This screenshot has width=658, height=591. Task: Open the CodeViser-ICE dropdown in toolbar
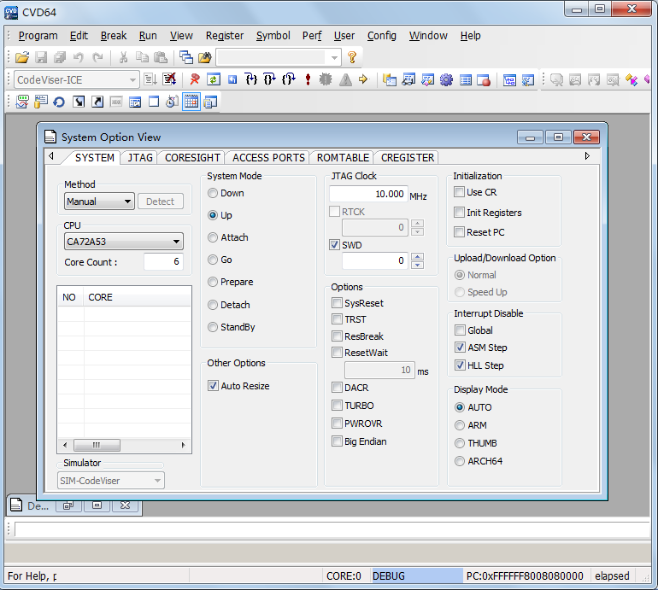click(x=77, y=80)
